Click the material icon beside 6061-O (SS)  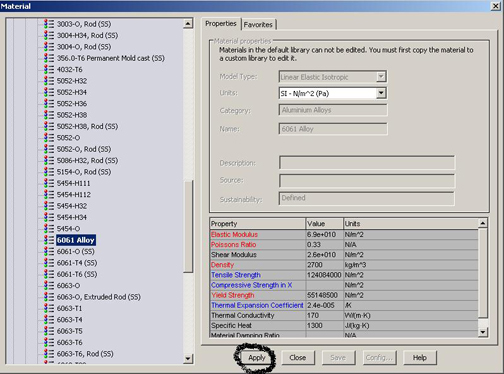(x=49, y=251)
